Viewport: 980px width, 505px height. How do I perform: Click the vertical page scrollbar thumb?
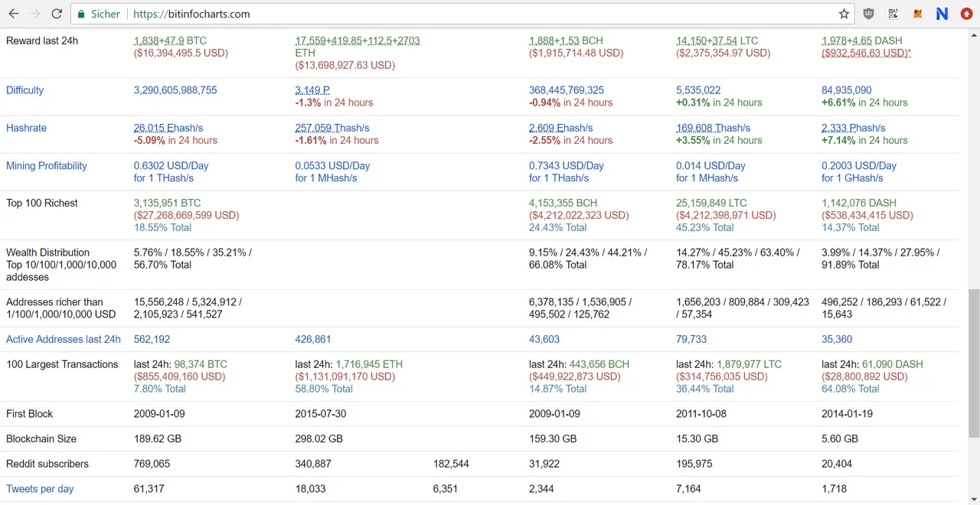974,363
